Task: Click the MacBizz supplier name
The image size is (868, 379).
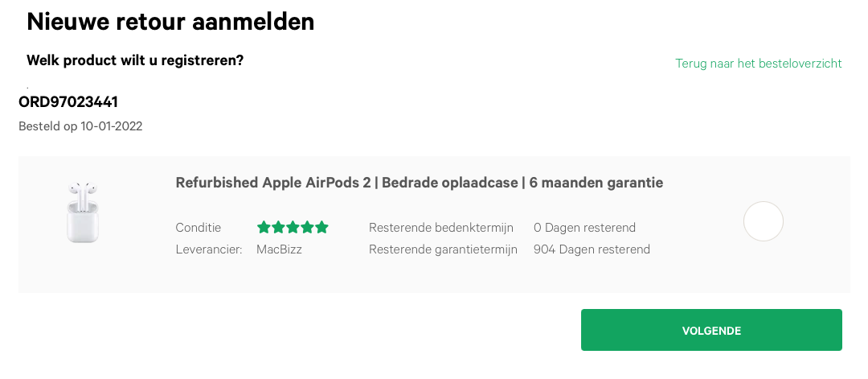Action: [x=279, y=249]
